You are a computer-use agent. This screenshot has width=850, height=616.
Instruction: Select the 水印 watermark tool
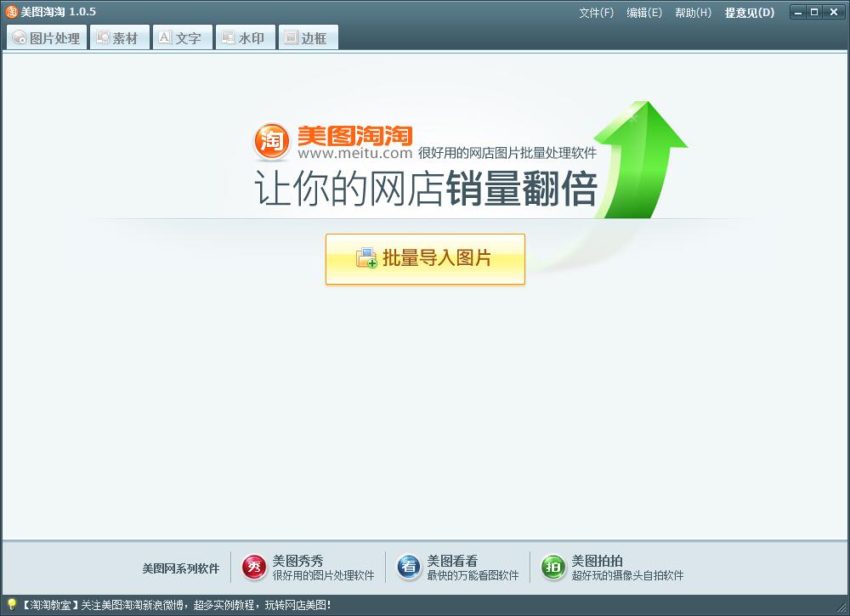(245, 37)
